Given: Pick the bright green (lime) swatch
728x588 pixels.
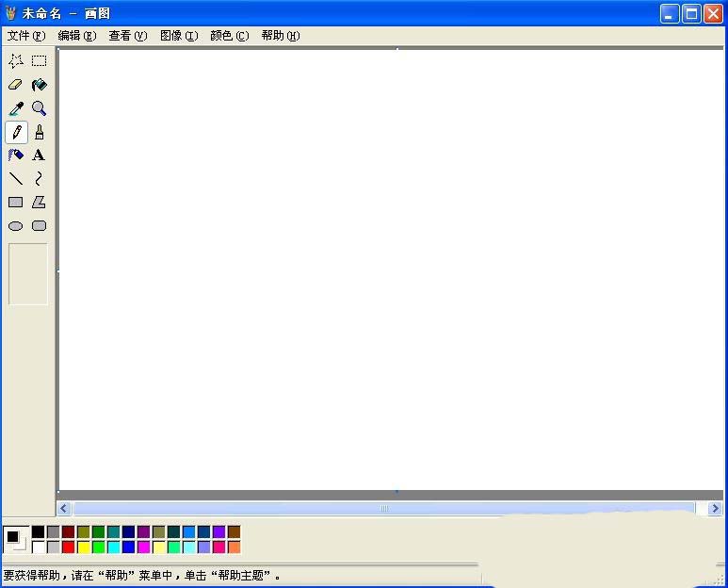Looking at the screenshot, I should pos(99,547).
